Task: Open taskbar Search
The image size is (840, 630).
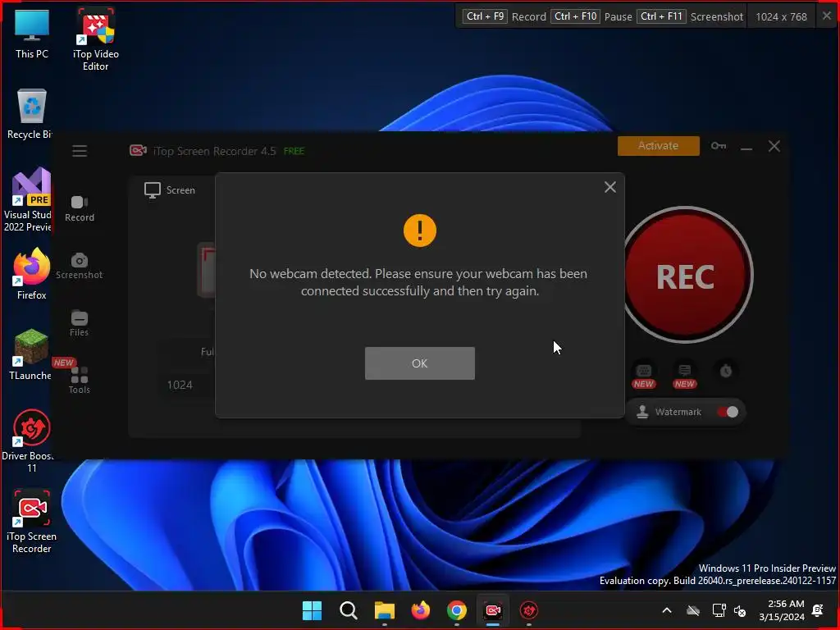Action: click(348, 610)
